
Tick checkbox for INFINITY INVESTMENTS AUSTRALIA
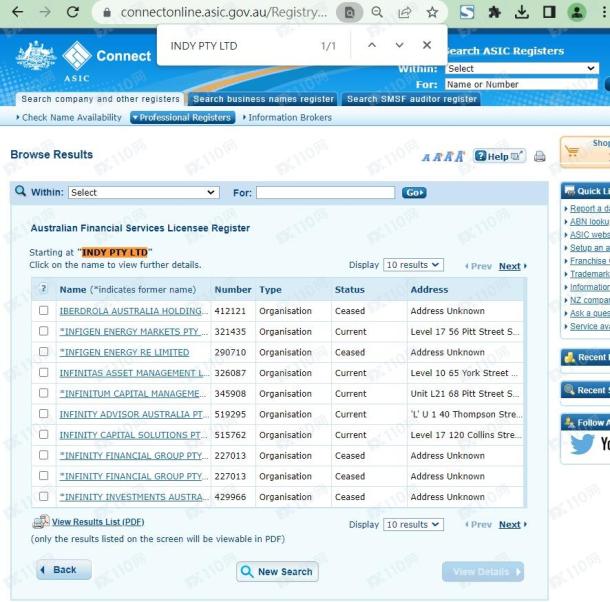(x=44, y=497)
